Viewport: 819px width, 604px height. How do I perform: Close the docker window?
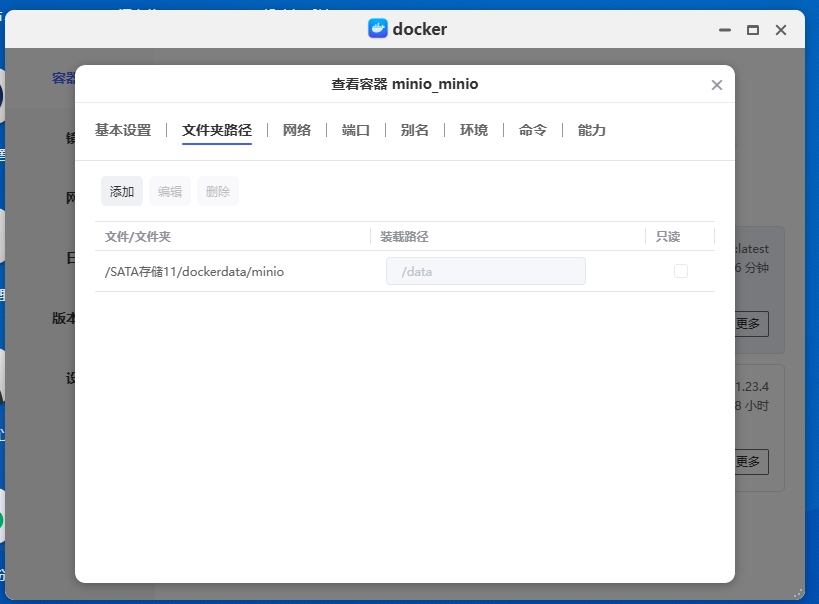pos(781,30)
